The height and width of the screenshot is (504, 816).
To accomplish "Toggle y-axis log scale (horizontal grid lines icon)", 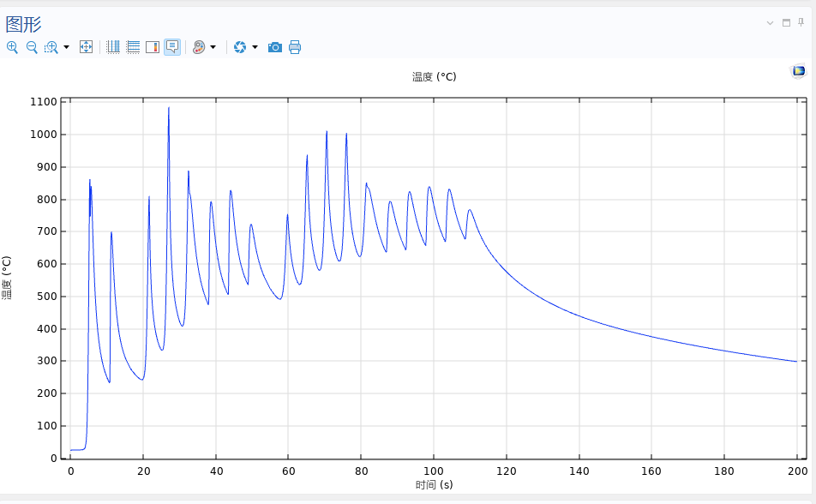I will [133, 47].
